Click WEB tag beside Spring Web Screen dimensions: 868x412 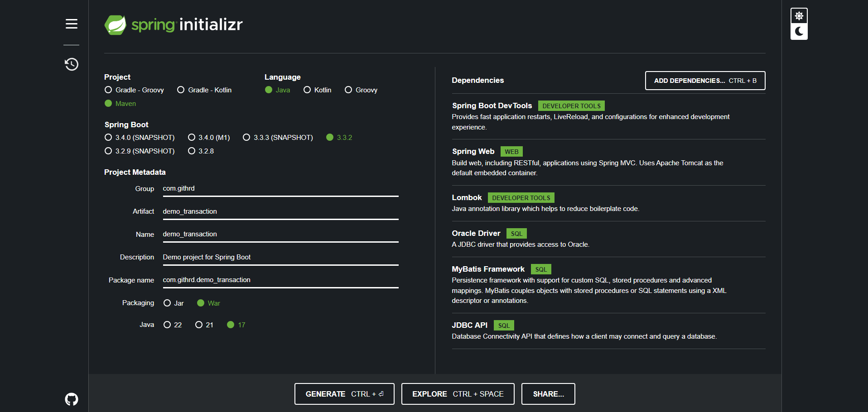[511, 152]
